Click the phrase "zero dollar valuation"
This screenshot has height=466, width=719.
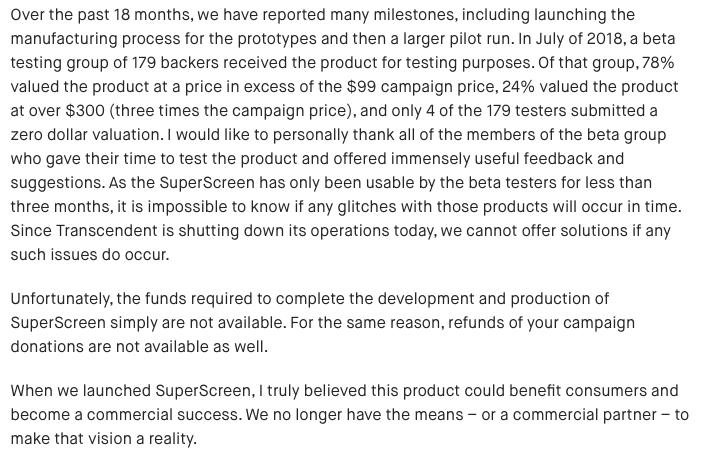point(93,137)
